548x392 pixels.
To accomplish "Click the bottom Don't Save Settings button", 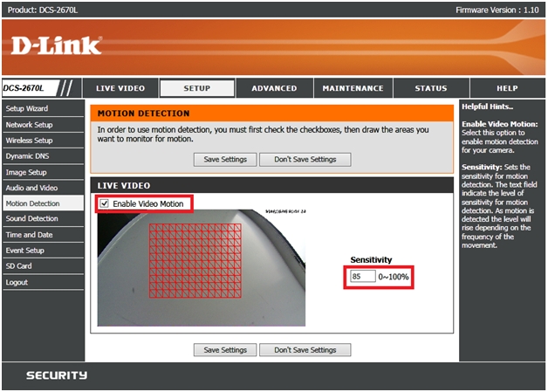I will (x=305, y=350).
